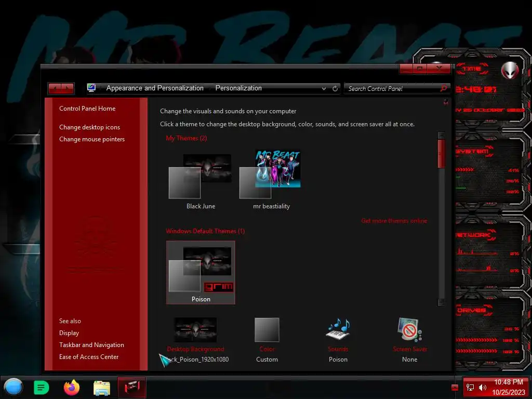Click the search magnifier icon
The image size is (532, 399).
point(444,88)
